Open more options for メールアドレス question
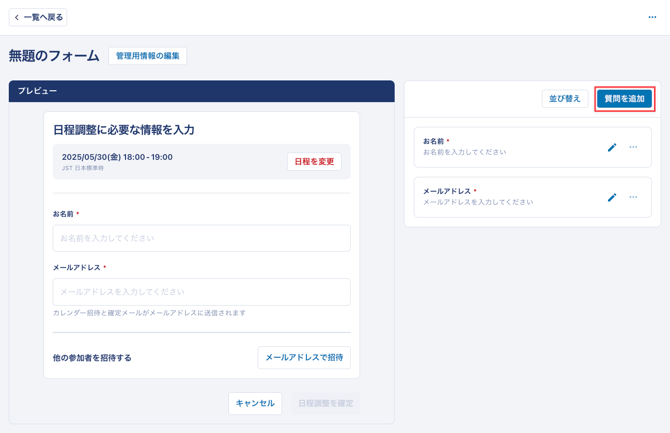This screenshot has height=433, width=670. click(633, 197)
